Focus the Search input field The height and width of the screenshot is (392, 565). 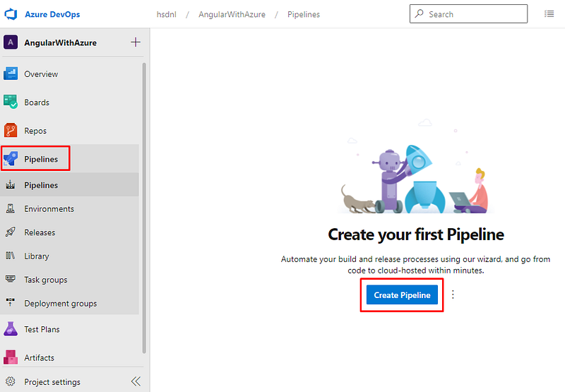468,14
